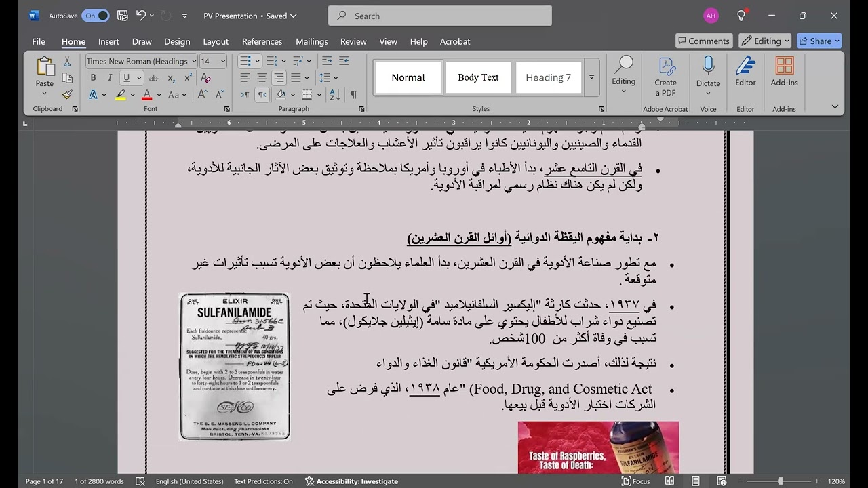Toggle right-to-left text direction
868x488 pixels.
click(262, 95)
